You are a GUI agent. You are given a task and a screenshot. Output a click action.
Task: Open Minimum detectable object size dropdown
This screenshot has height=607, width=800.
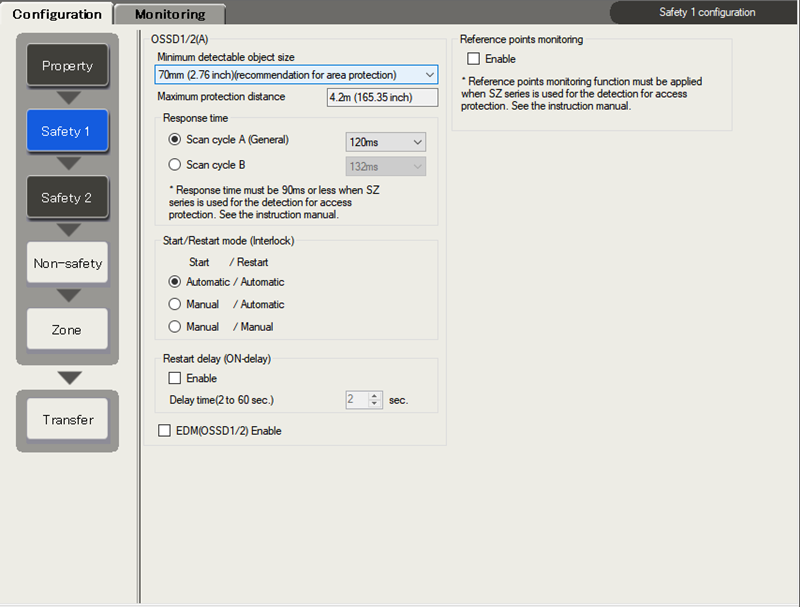pos(296,75)
